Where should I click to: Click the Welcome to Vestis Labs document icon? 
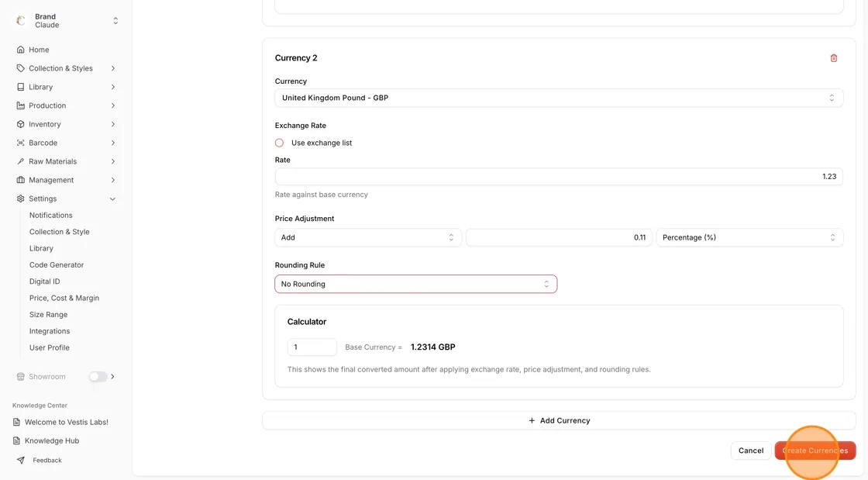pyautogui.click(x=16, y=422)
